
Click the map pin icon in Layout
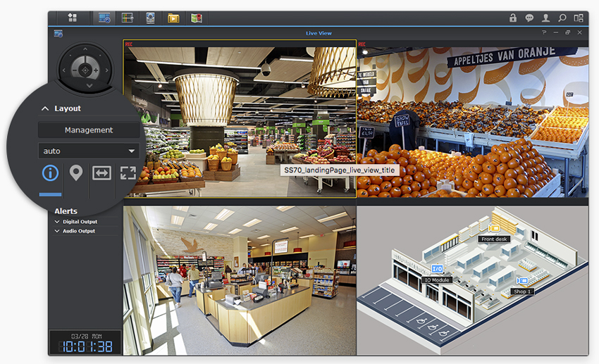pos(76,172)
